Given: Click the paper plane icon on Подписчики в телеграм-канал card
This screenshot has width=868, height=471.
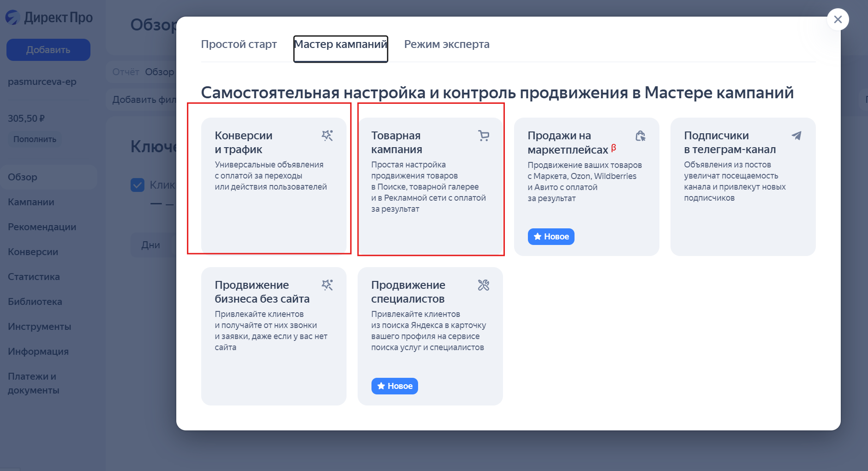Looking at the screenshot, I should 797,135.
